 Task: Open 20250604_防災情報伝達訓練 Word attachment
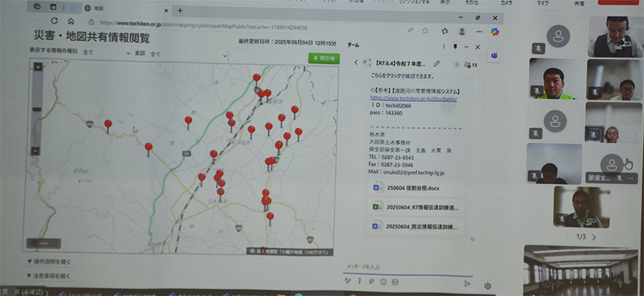pyautogui.click(x=416, y=226)
